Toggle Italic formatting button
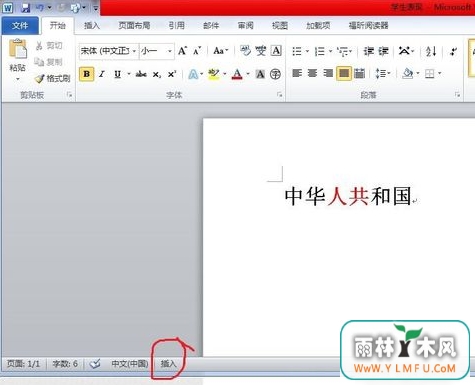Viewport: 475px width, 385px height. tap(102, 74)
